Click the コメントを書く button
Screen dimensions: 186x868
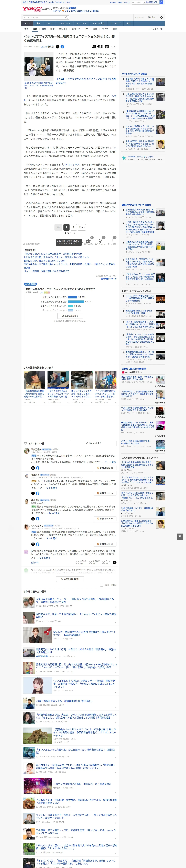(93, 443)
